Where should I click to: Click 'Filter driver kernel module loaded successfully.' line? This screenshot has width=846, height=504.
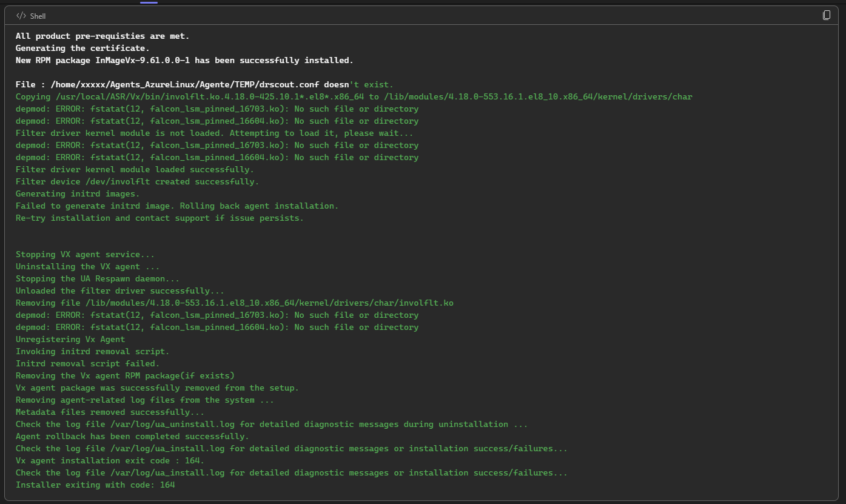point(135,170)
